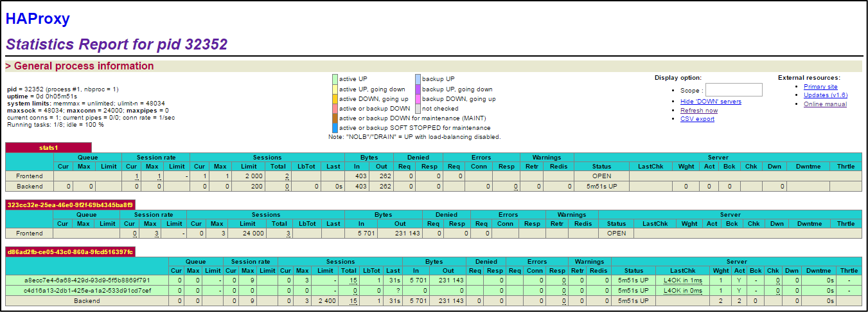The width and height of the screenshot is (868, 312).
Task: Click the stats1 Backend '5m51s UP' status
Action: tap(601, 187)
